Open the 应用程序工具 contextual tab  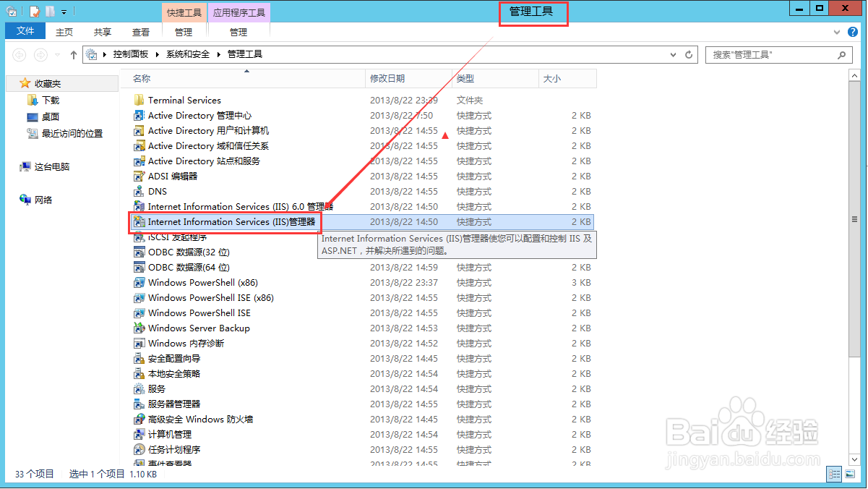[x=239, y=12]
